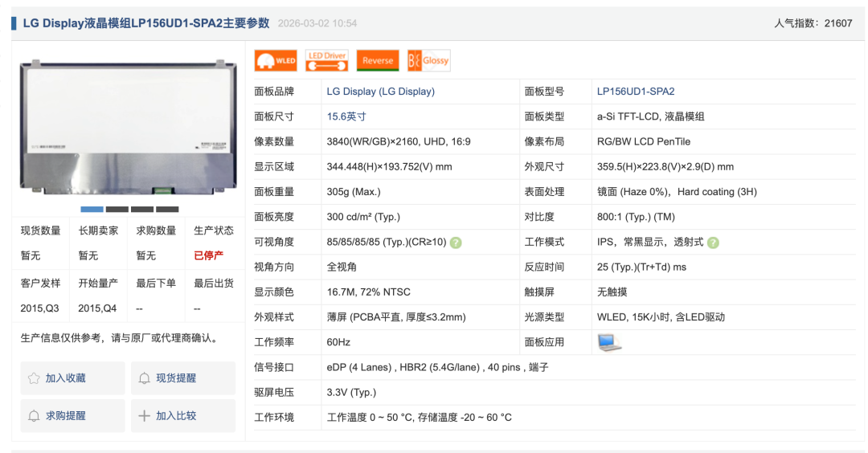Screen dimensions: 868x453
Task: Click the 长期卖家 header label
Action: point(98,231)
